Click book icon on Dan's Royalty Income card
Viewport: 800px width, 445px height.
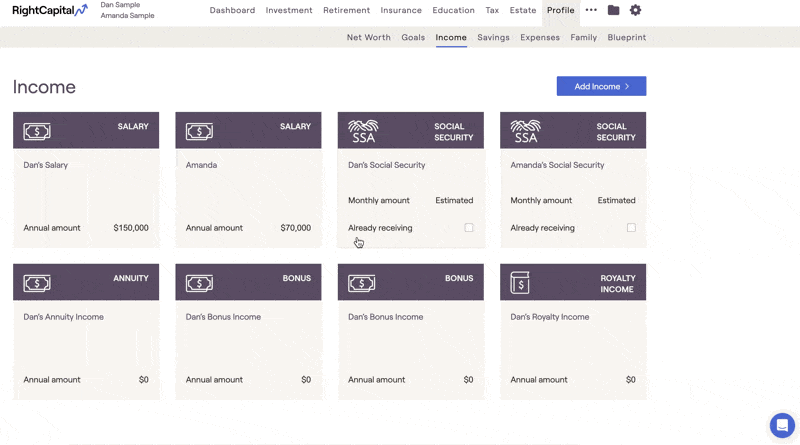tap(520, 283)
